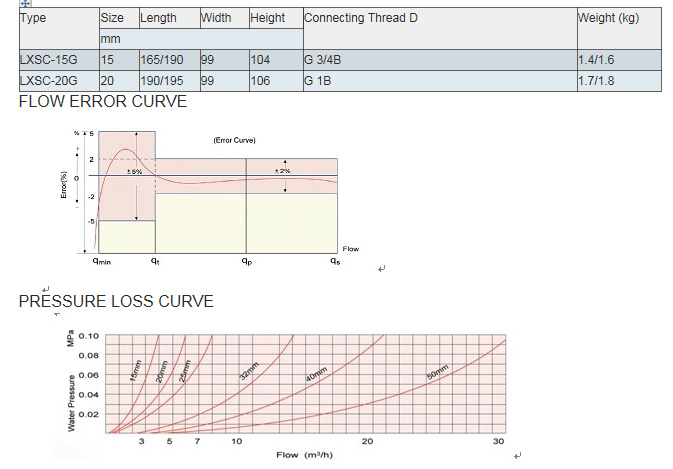Click the Length column header
673x469 pixels.
[x=157, y=18]
